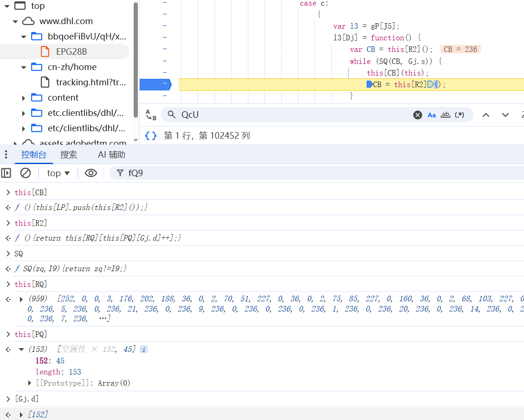Create a live expression with eye icon

[91, 173]
